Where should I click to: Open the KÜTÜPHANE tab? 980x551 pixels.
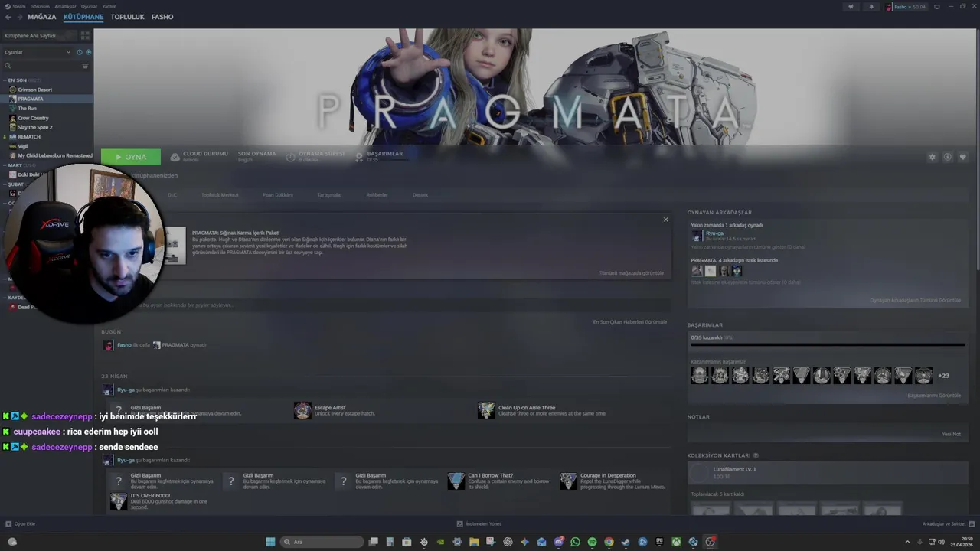(x=83, y=17)
